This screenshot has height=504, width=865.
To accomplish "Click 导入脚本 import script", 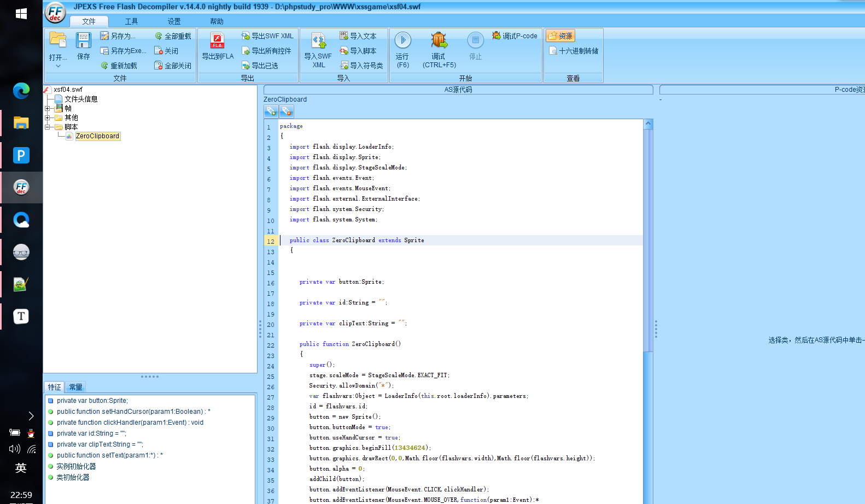I will click(x=358, y=51).
